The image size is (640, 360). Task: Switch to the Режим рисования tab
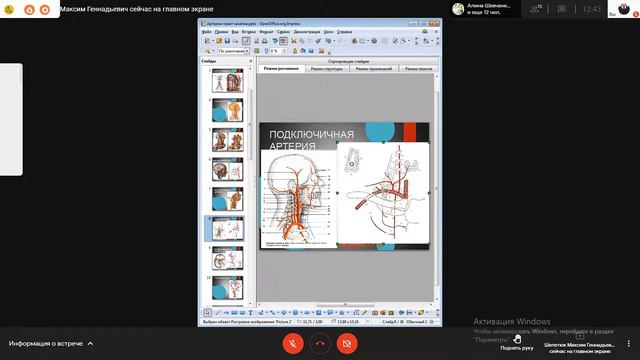(281, 69)
